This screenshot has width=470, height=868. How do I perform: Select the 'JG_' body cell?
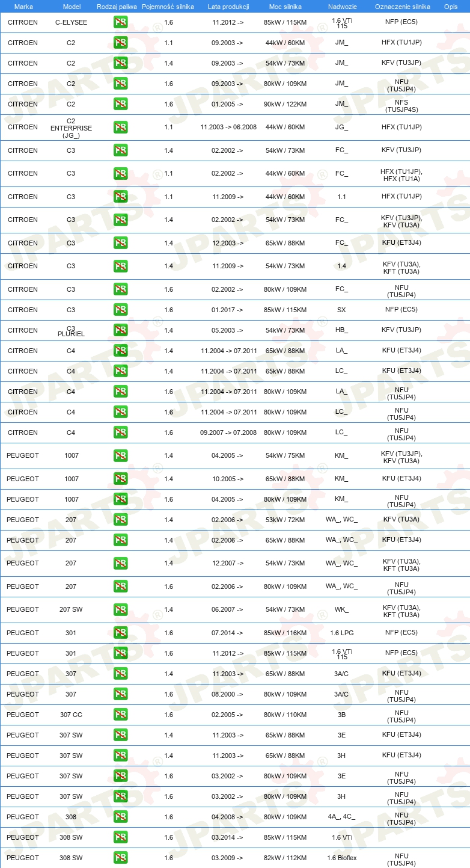(x=341, y=127)
